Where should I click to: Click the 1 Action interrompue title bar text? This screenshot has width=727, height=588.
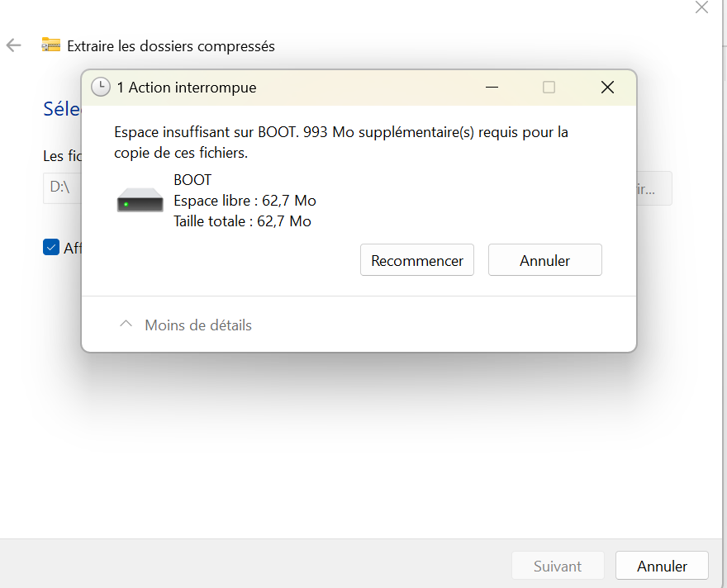click(187, 88)
